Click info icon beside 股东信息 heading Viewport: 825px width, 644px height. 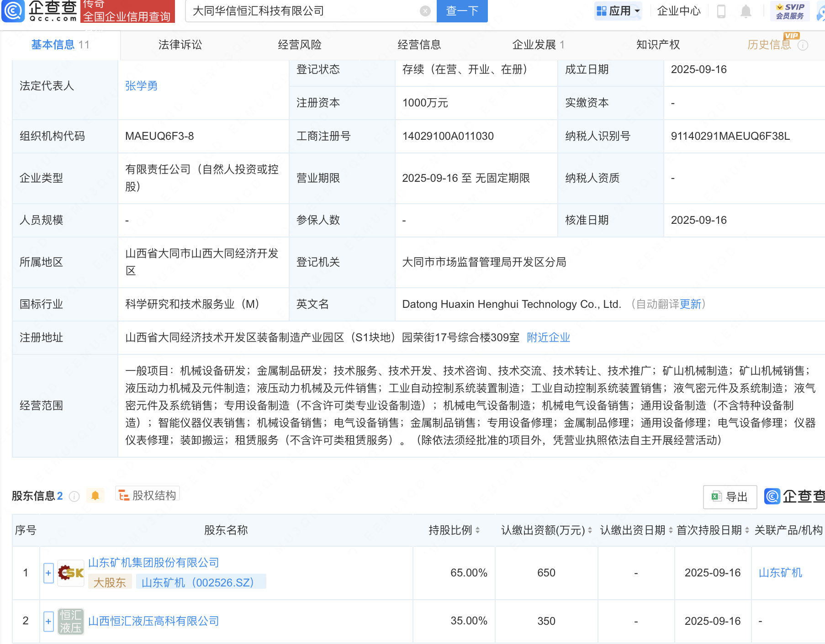[74, 496]
